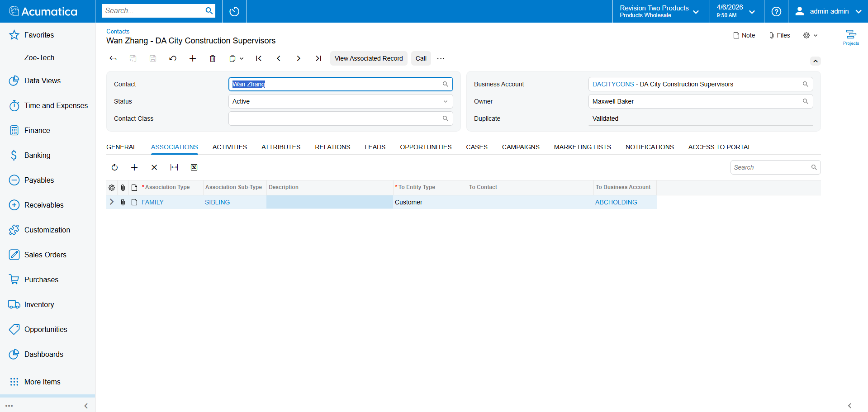Click the undo/cancel icon in the record toolbar
Image resolution: width=868 pixels, height=412 pixels.
click(x=173, y=58)
